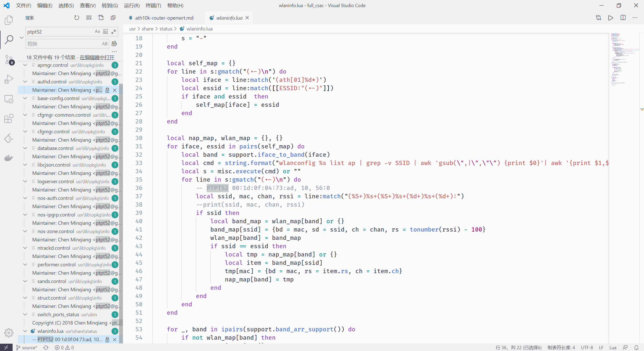Click the source* branch in status bar
The width and height of the screenshot is (644, 351).
pos(27,347)
